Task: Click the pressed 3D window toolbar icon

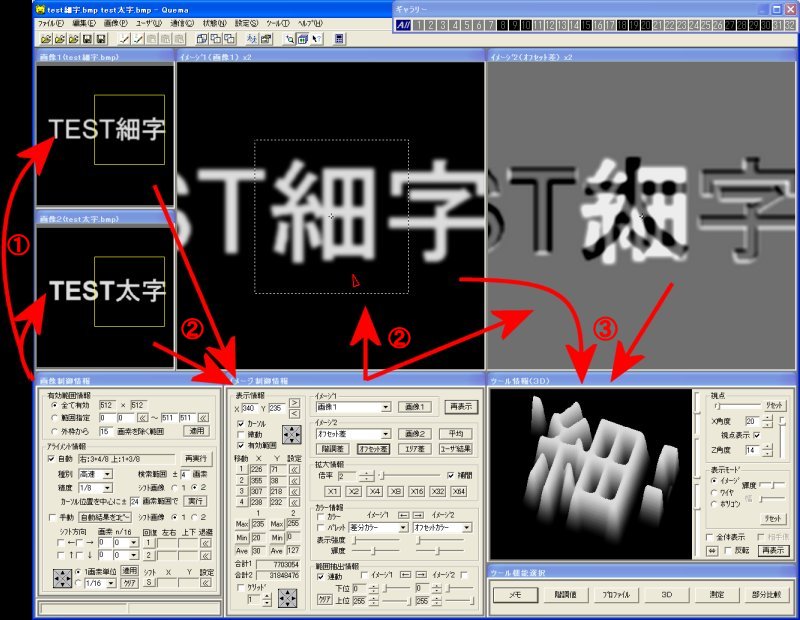Action: 303,39
